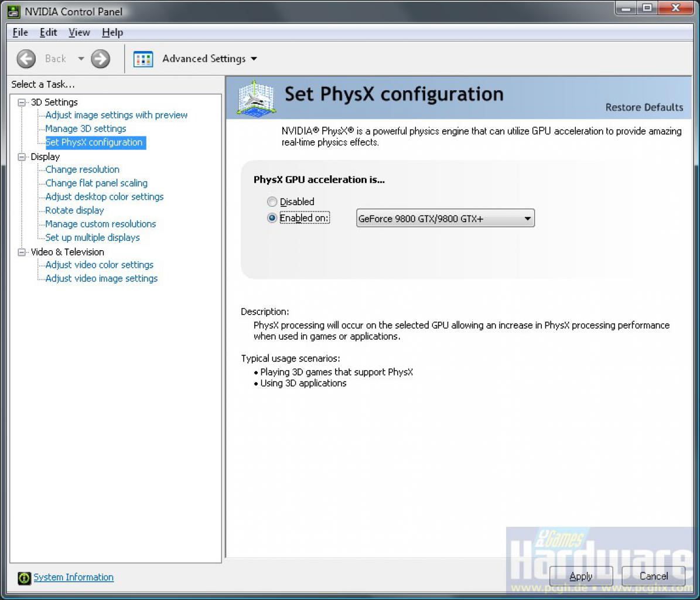Open Adjust video color settings
Viewport: 700px width, 600px height.
point(99,265)
